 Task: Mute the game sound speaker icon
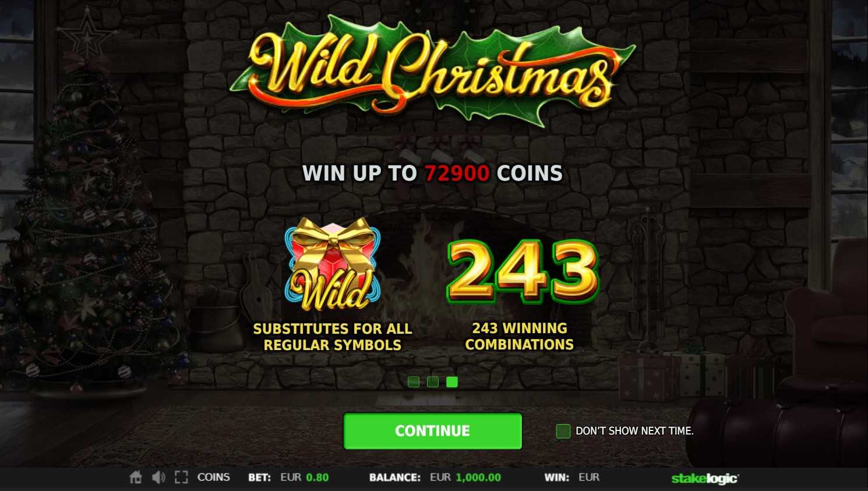(158, 478)
